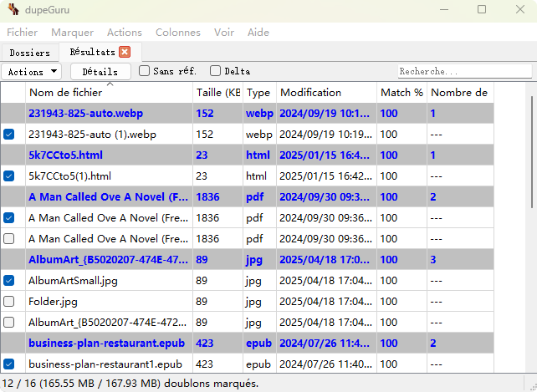Viewport: 537px width, 392px height.
Task: Click the Recherche search field
Action: pos(464,72)
